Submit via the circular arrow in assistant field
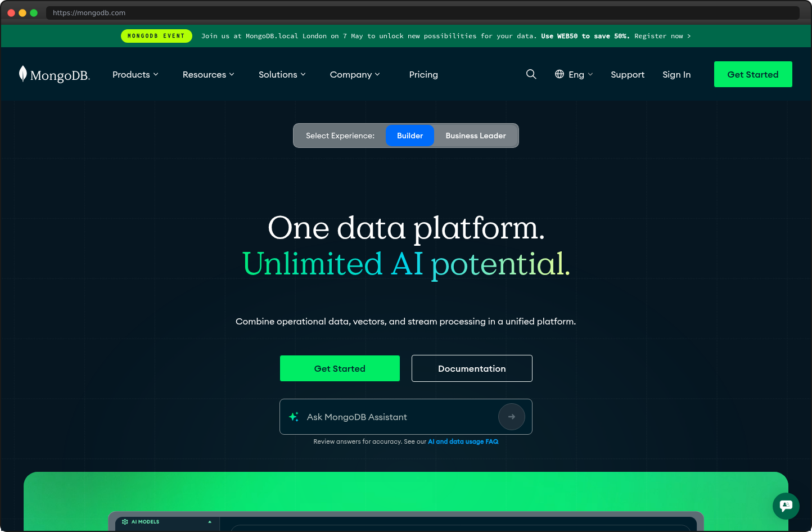 tap(511, 417)
